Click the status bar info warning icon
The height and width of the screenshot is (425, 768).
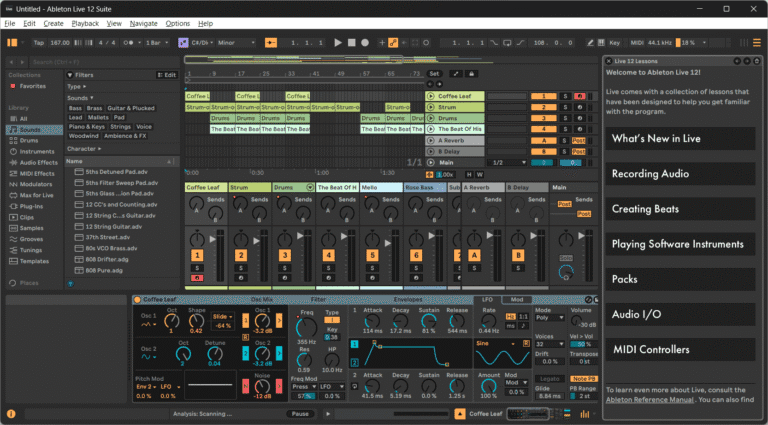[x=11, y=414]
